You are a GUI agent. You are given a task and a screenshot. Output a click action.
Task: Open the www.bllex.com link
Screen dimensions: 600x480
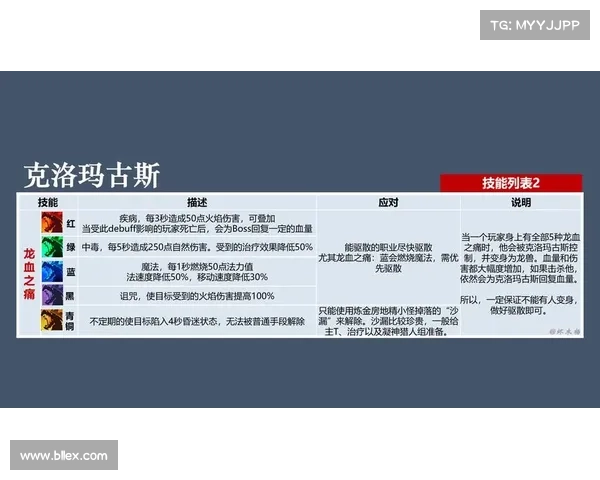[64, 456]
